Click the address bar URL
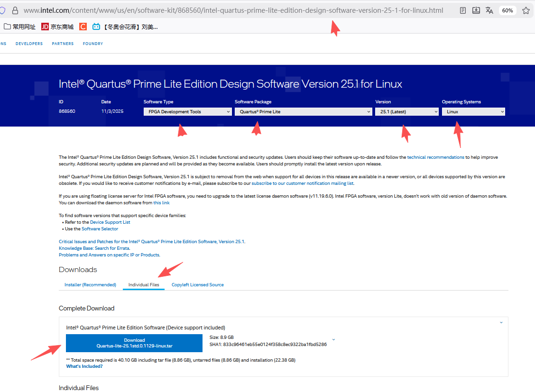The width and height of the screenshot is (535, 392). [x=233, y=10]
